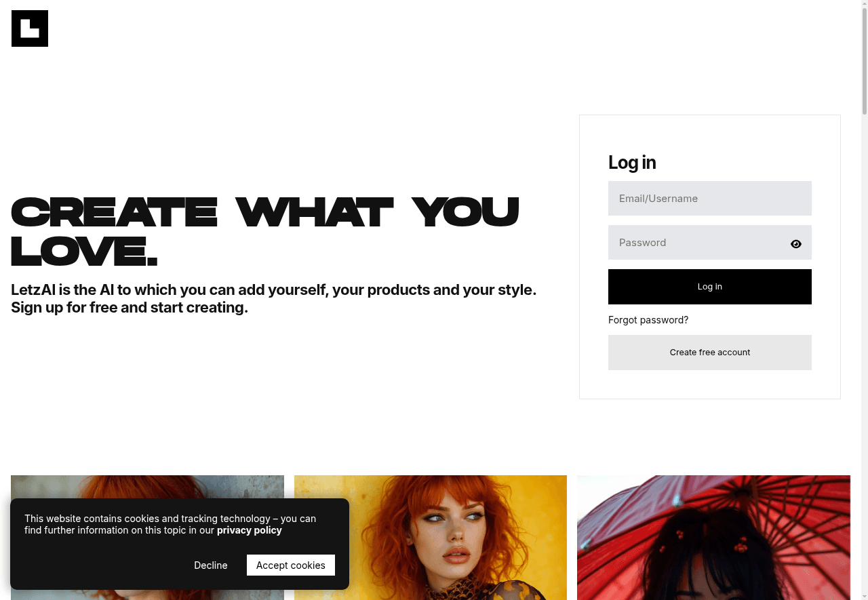
Task: Click the scrollbar down arrow
Action: [865, 596]
